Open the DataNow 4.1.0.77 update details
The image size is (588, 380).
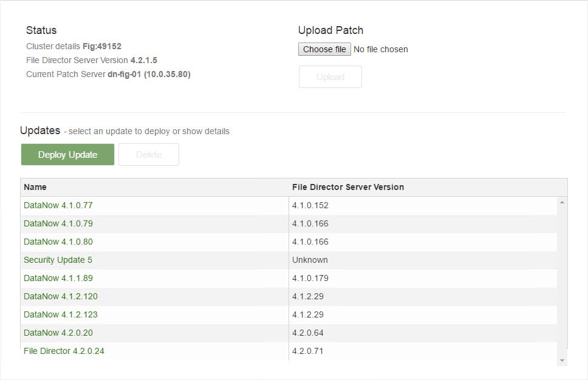pos(58,205)
